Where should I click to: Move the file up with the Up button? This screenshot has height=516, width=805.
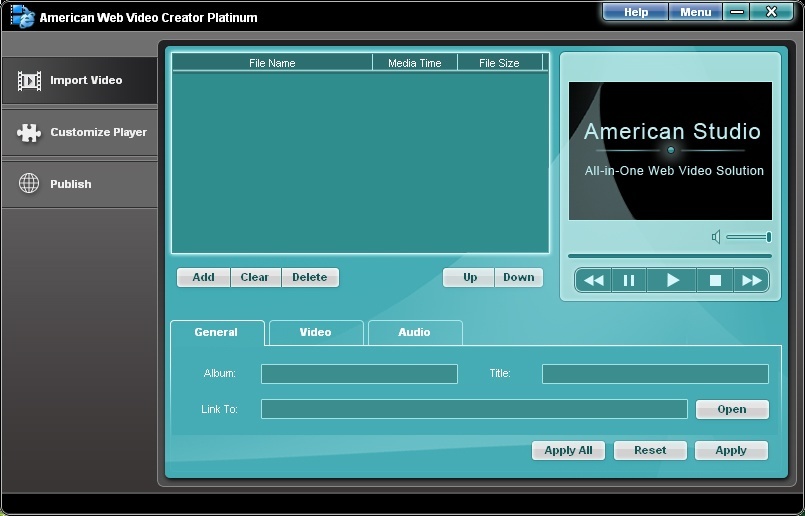[x=469, y=277]
